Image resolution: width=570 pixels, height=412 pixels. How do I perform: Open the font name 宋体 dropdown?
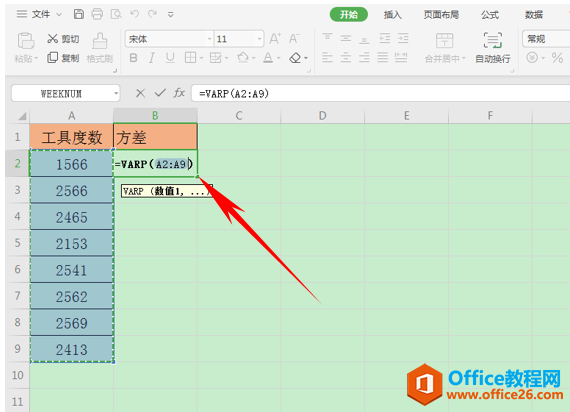point(209,39)
